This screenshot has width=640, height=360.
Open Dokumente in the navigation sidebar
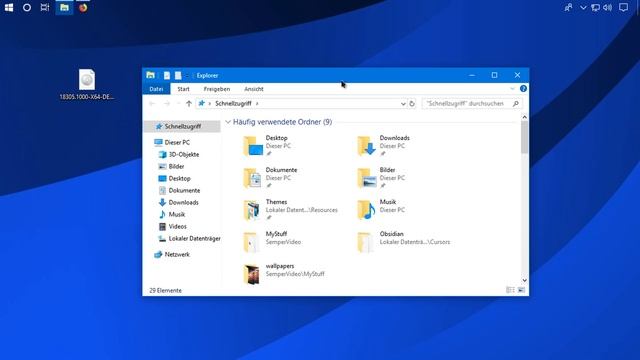[x=184, y=190]
